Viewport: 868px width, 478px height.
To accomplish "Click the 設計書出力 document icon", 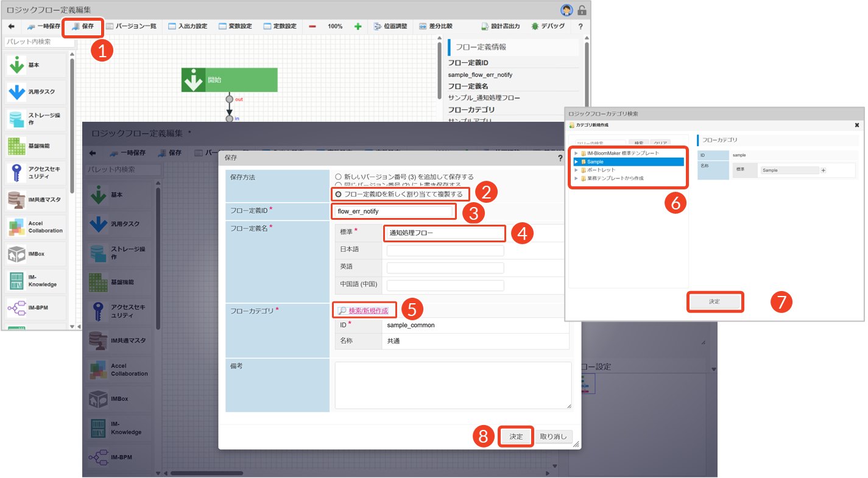I will (x=485, y=27).
